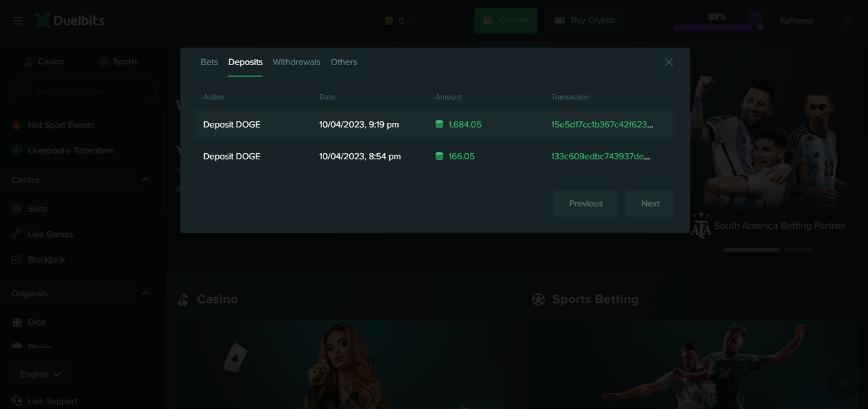This screenshot has height=409, width=868.
Task: Click the first banner carousel indicator
Action: (751, 250)
